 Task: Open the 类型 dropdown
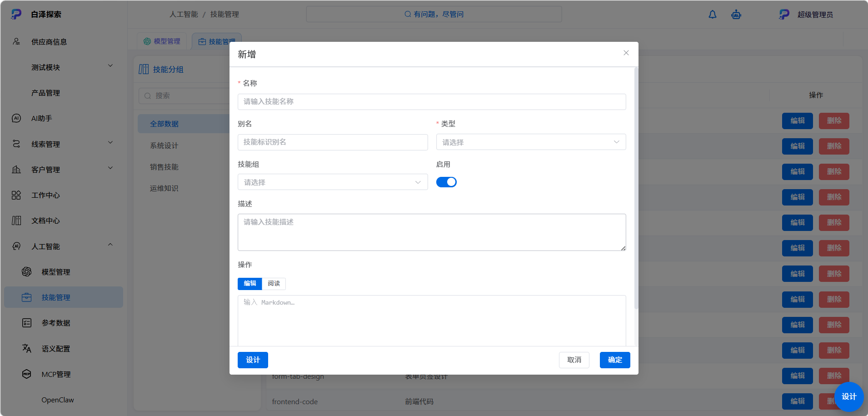point(531,142)
